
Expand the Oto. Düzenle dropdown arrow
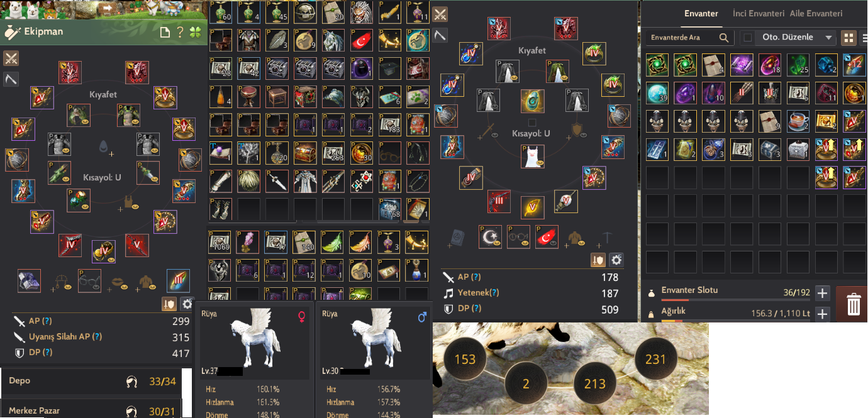coord(828,38)
